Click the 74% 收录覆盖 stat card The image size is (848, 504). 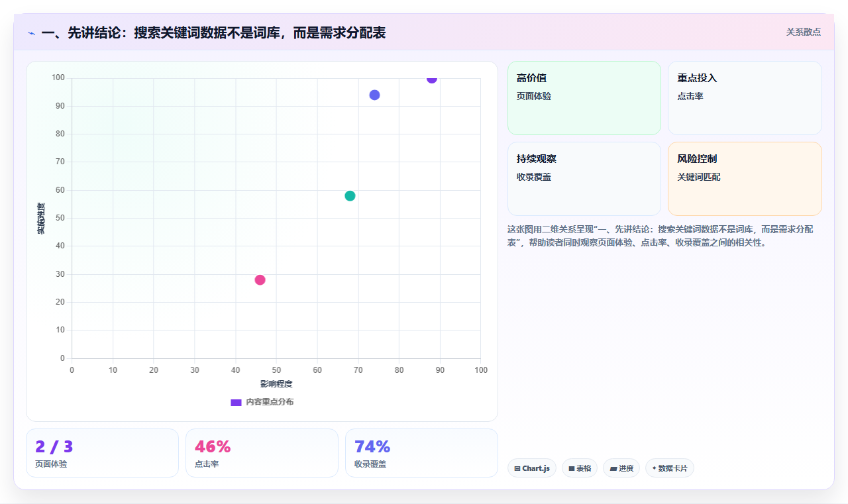coord(421,453)
